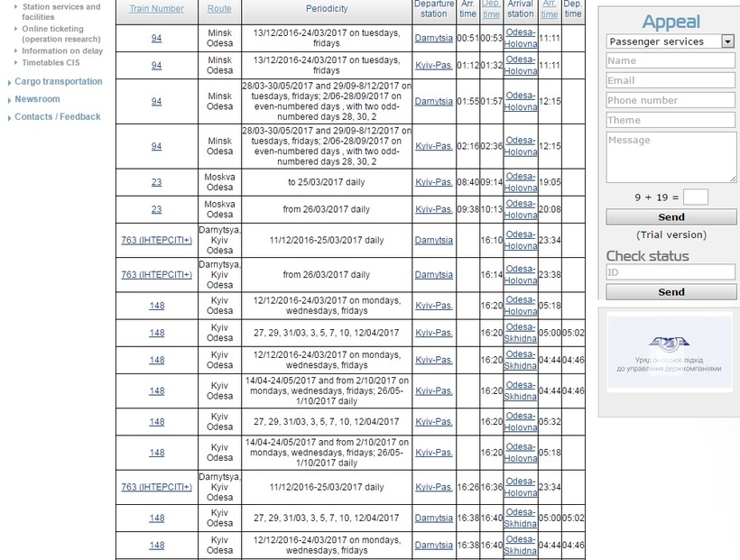Click the Email input field

(671, 80)
